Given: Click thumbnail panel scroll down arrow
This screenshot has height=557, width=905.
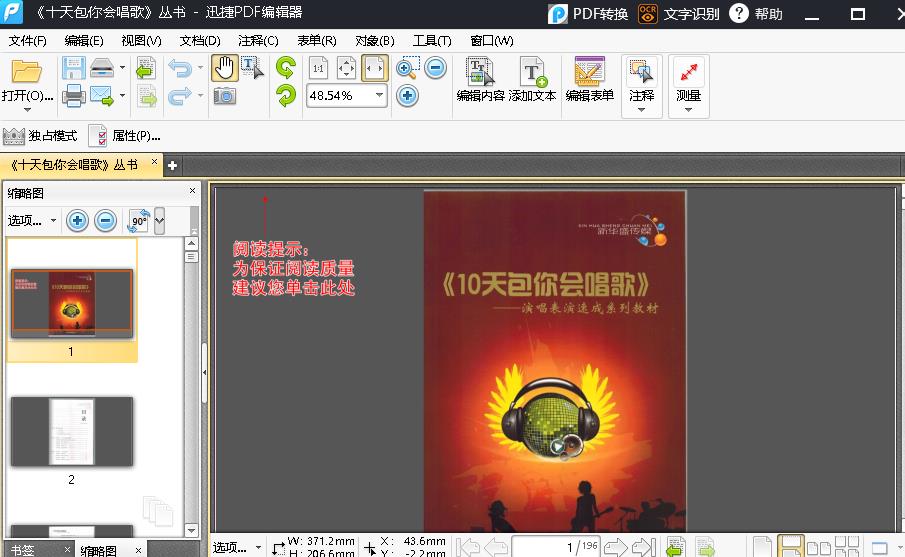Looking at the screenshot, I should coord(192,530).
